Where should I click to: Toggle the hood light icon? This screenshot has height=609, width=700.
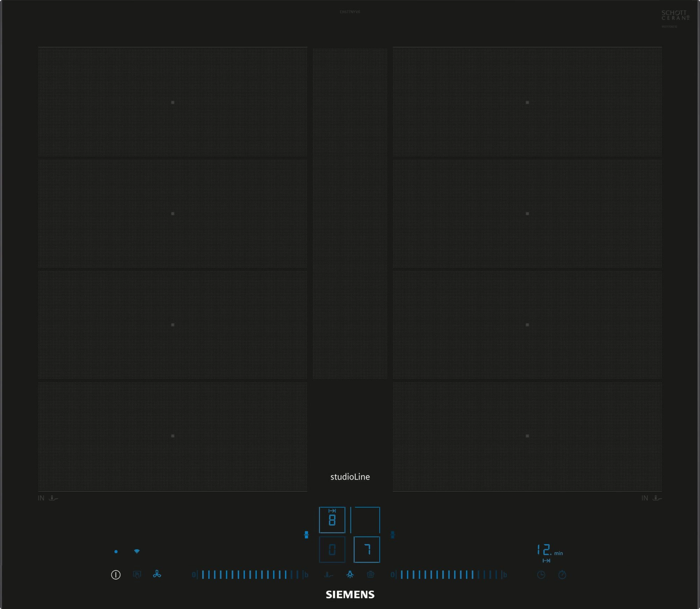[350, 575]
